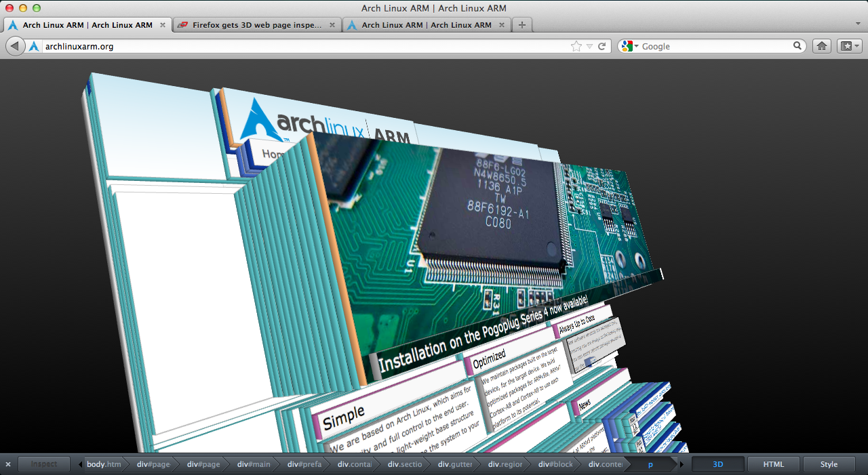
Task: Open the URL history dropdown arrow
Action: (589, 46)
